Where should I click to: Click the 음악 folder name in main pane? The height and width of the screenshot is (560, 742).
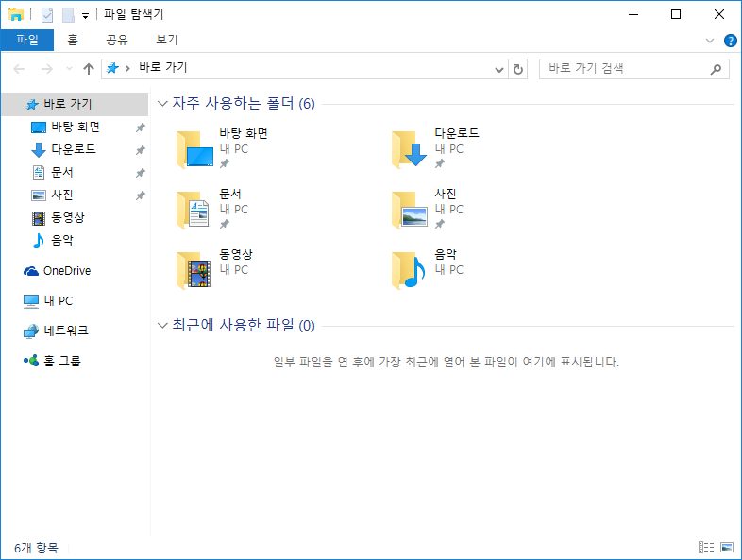click(x=446, y=254)
